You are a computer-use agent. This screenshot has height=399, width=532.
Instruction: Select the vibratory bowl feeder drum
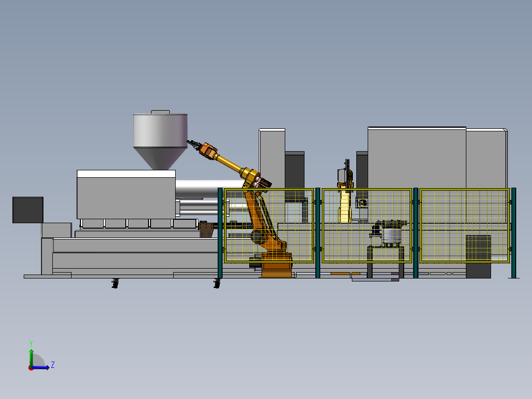[392, 236]
